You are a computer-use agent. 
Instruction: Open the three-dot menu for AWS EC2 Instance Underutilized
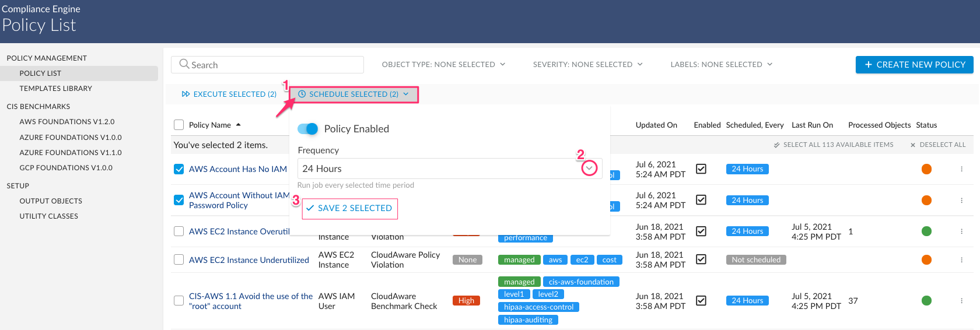tap(961, 260)
